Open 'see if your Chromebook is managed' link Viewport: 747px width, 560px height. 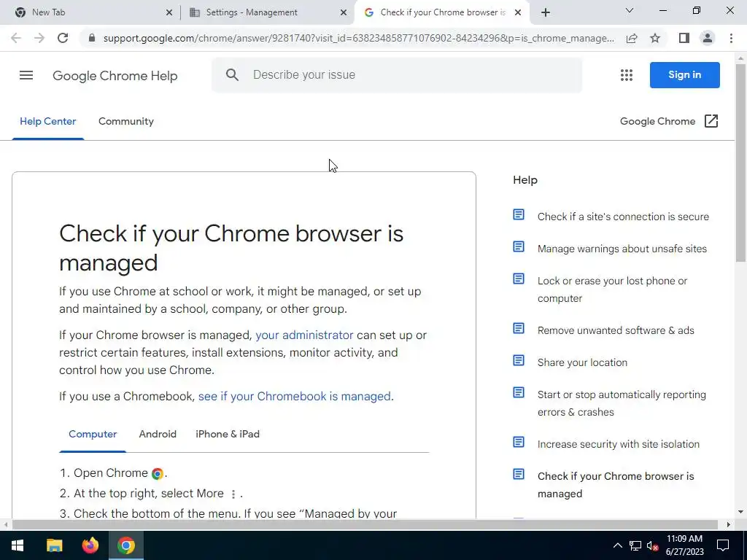click(x=295, y=396)
